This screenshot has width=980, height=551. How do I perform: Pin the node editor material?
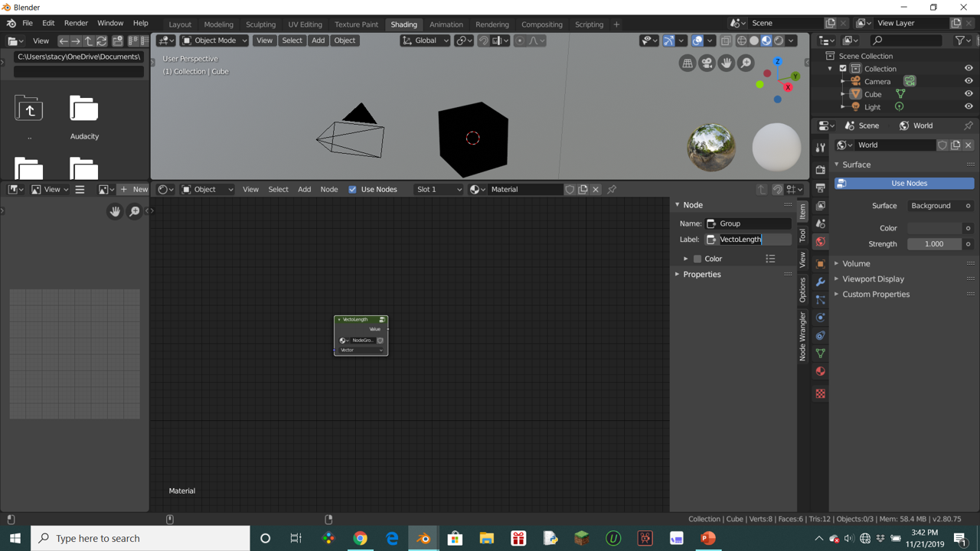point(612,189)
